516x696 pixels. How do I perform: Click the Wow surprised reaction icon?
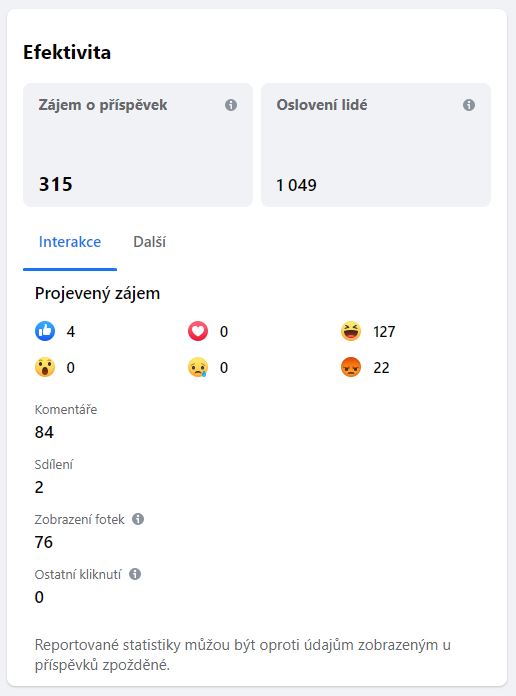[x=45, y=368]
